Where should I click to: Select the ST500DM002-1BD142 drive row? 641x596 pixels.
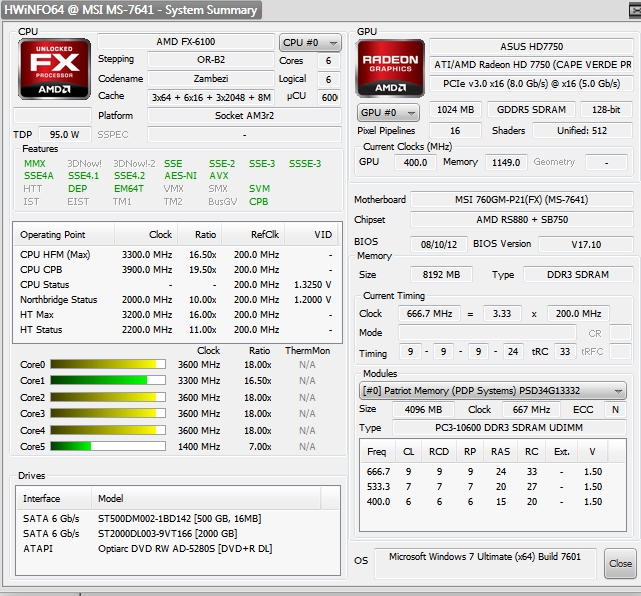coord(178,519)
